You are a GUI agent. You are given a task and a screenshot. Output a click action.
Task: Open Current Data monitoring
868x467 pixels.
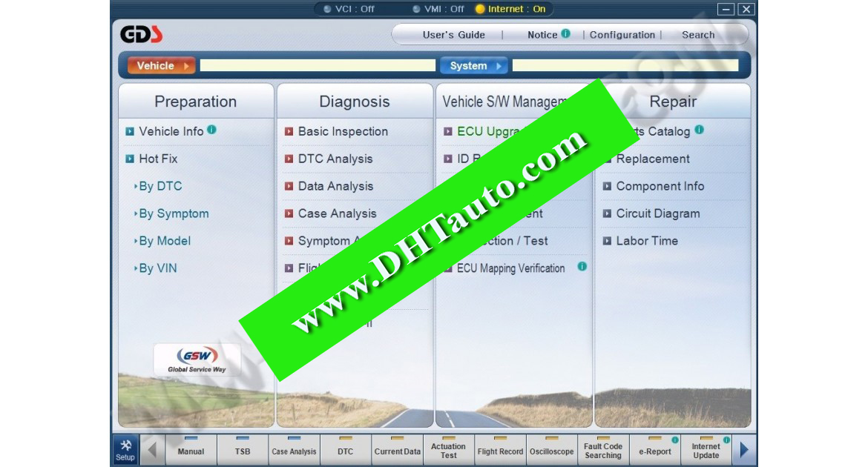point(398,449)
